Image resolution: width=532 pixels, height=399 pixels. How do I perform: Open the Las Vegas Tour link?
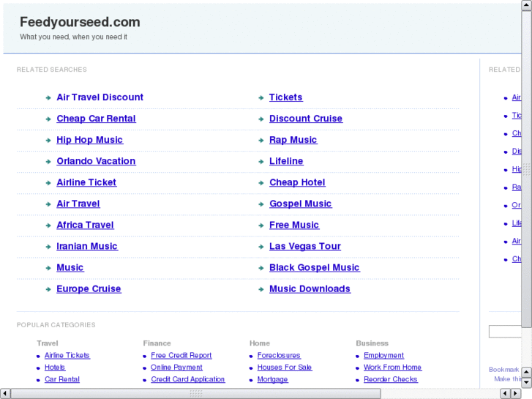tap(305, 246)
